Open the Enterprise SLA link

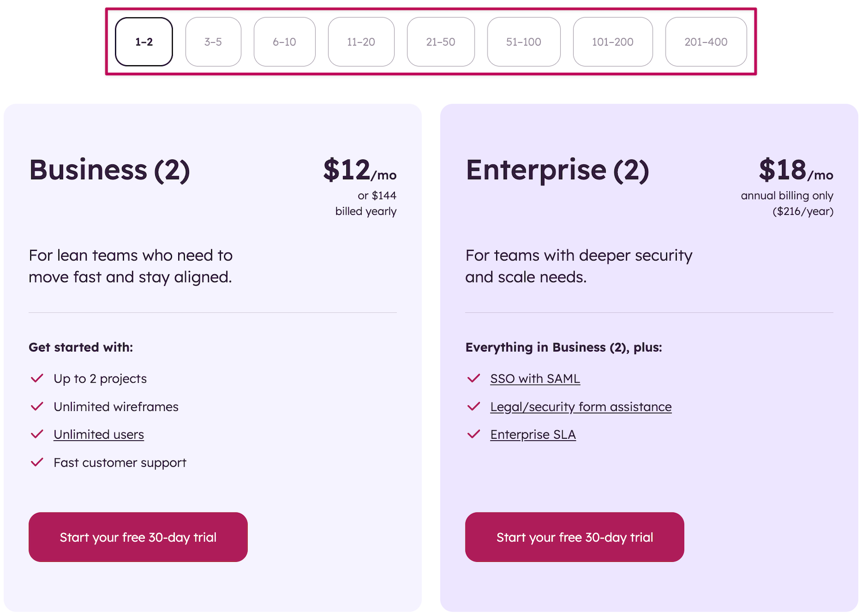coord(533,434)
